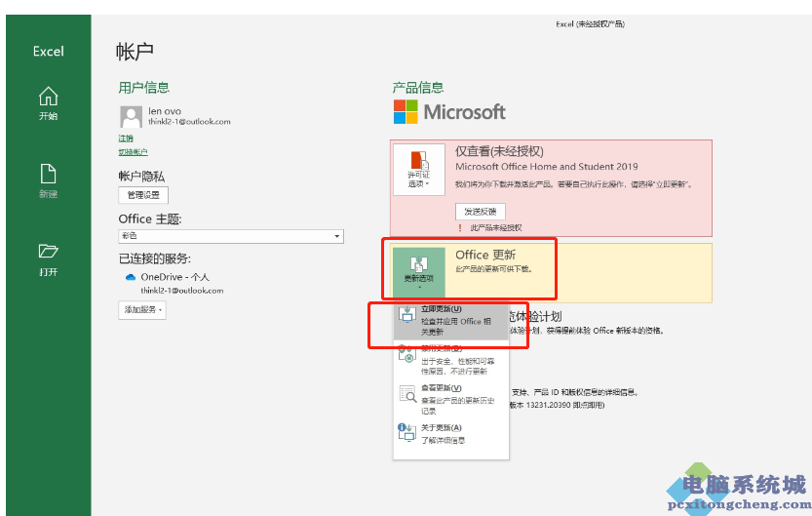The width and height of the screenshot is (812, 516).
Task: Open the 新建 new document page
Action: pos(48,180)
